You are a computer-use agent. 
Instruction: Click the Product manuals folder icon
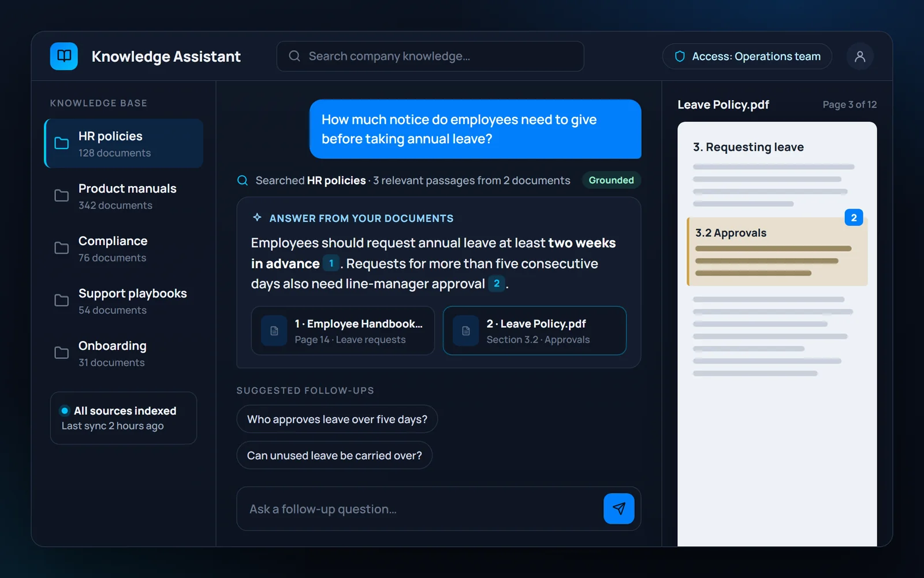pos(62,196)
